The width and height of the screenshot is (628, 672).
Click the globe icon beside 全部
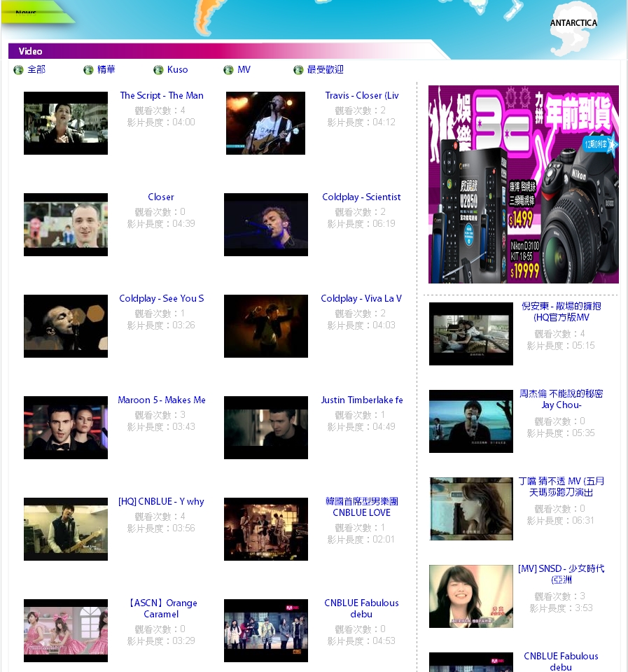[18, 70]
